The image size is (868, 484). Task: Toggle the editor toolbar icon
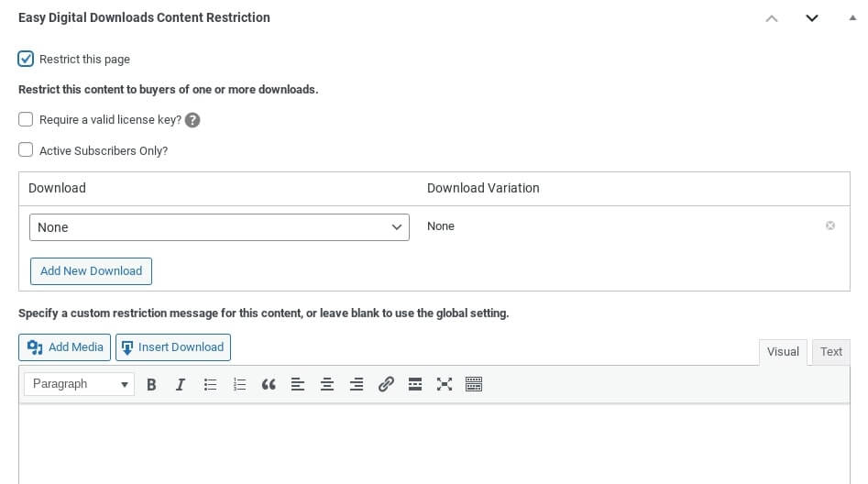[x=474, y=384]
